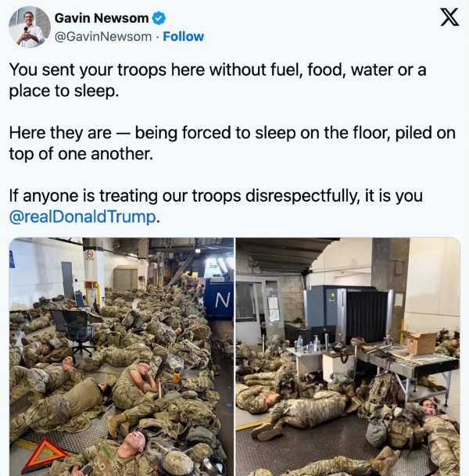Open the X logo link
This screenshot has height=476, width=469.
coord(449,17)
